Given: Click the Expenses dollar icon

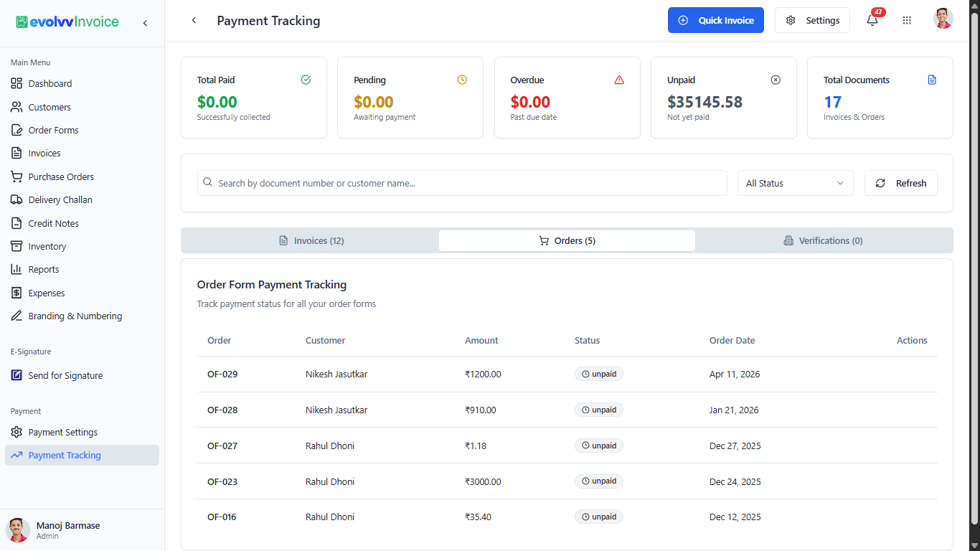Looking at the screenshot, I should [17, 293].
